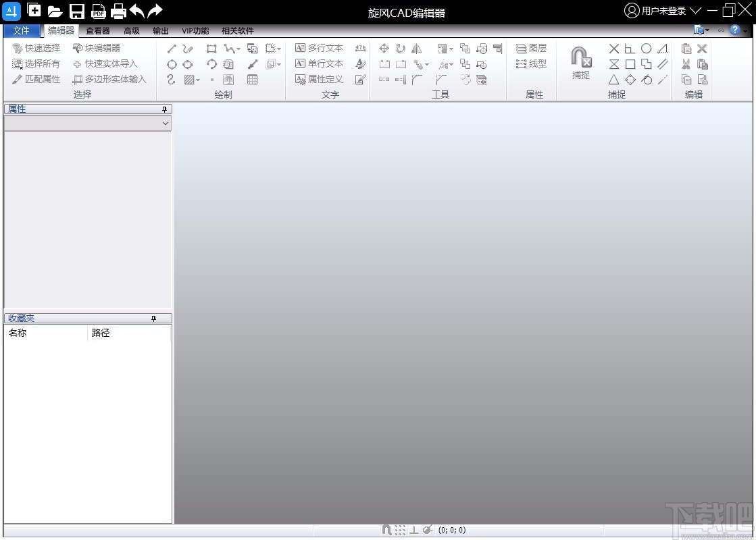Click the undo arrow icon
The width and height of the screenshot is (756, 540).
pyautogui.click(x=137, y=11)
